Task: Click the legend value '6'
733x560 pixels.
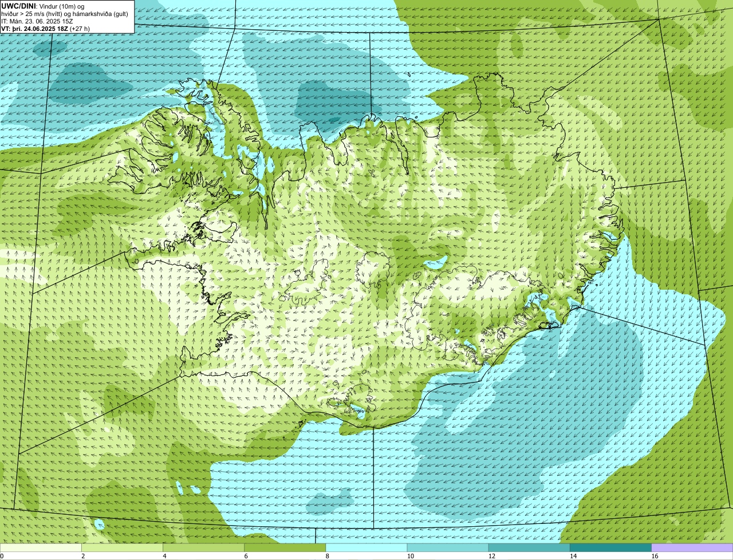Action: 246,556
